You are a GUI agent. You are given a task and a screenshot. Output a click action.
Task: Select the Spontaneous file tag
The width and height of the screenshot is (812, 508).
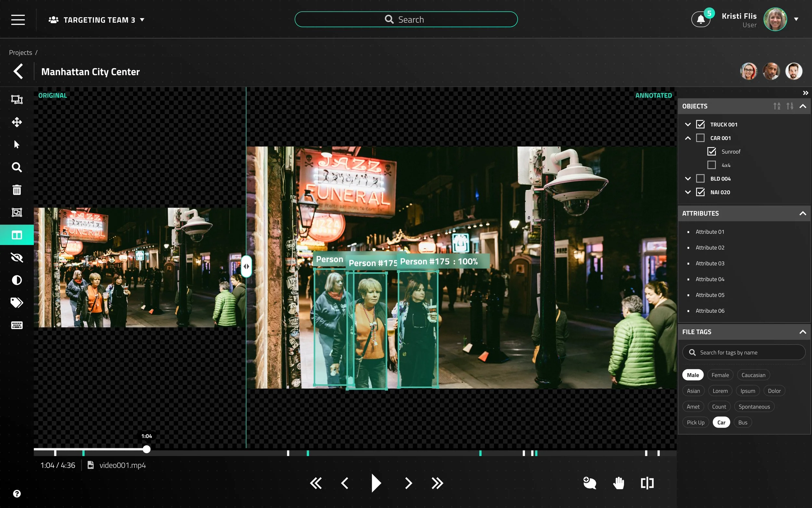pos(754,407)
